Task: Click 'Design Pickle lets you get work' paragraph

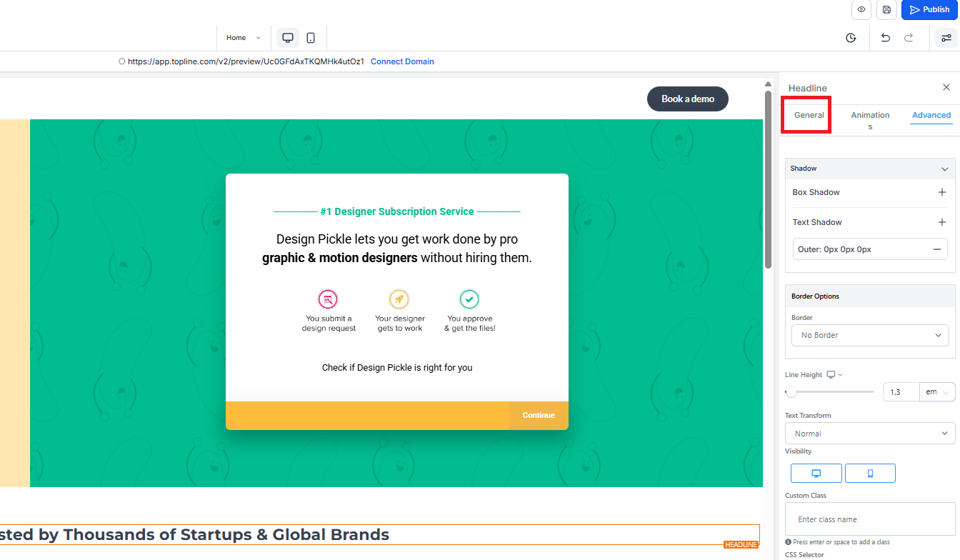Action: (x=397, y=248)
